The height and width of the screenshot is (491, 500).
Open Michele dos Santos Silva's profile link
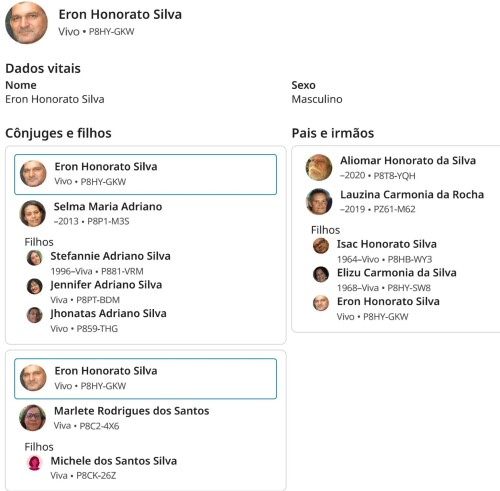pyautogui.click(x=114, y=461)
